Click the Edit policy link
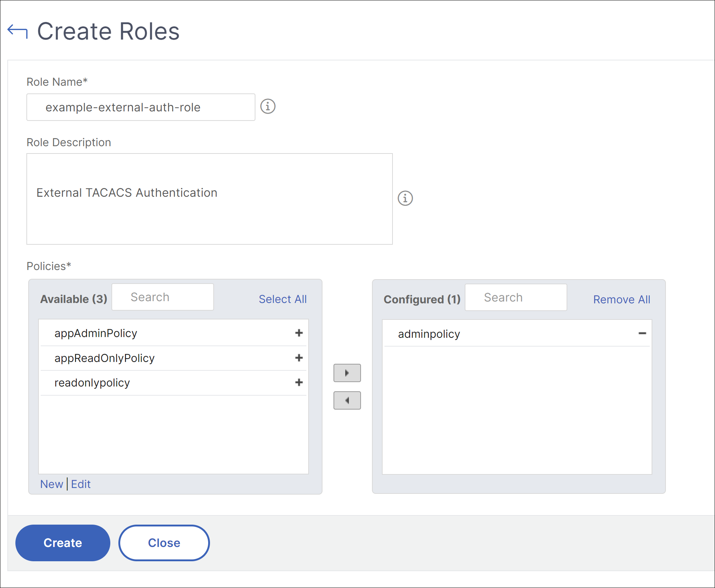Image resolution: width=715 pixels, height=588 pixels. tap(81, 484)
